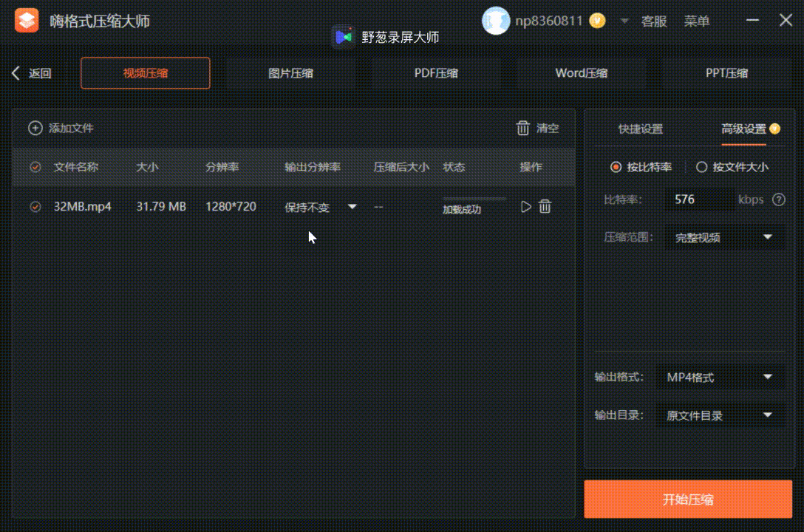This screenshot has width=804, height=532.
Task: Click the user avatar picture
Action: (496, 21)
